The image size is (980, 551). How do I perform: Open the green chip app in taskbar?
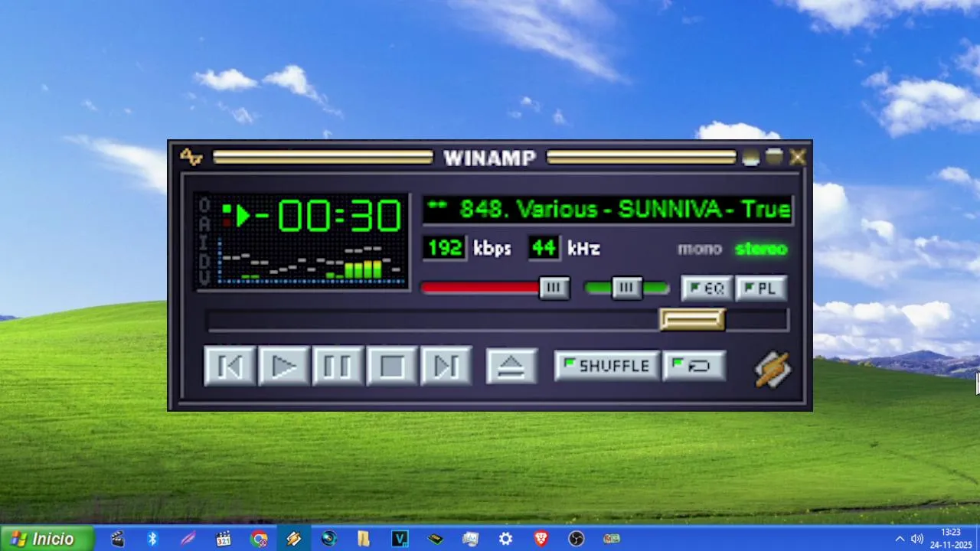click(x=435, y=539)
